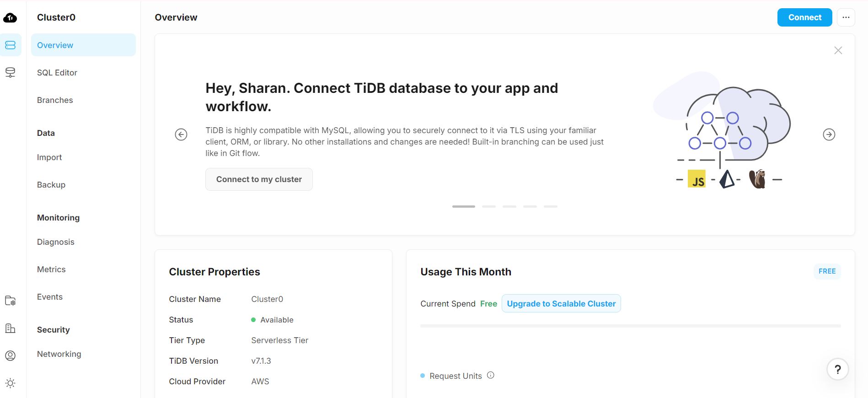Screen dimensions: 868x398
Task: Click the Cluster0 header title
Action: tap(56, 17)
